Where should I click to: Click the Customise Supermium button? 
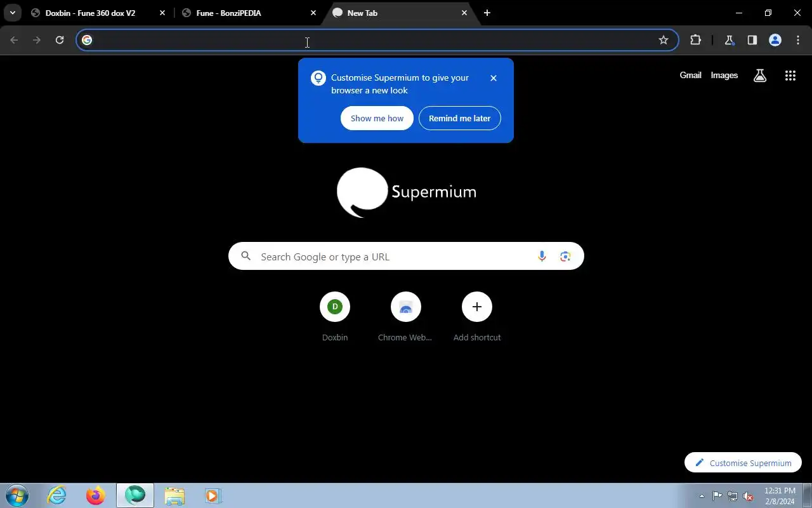tap(743, 462)
